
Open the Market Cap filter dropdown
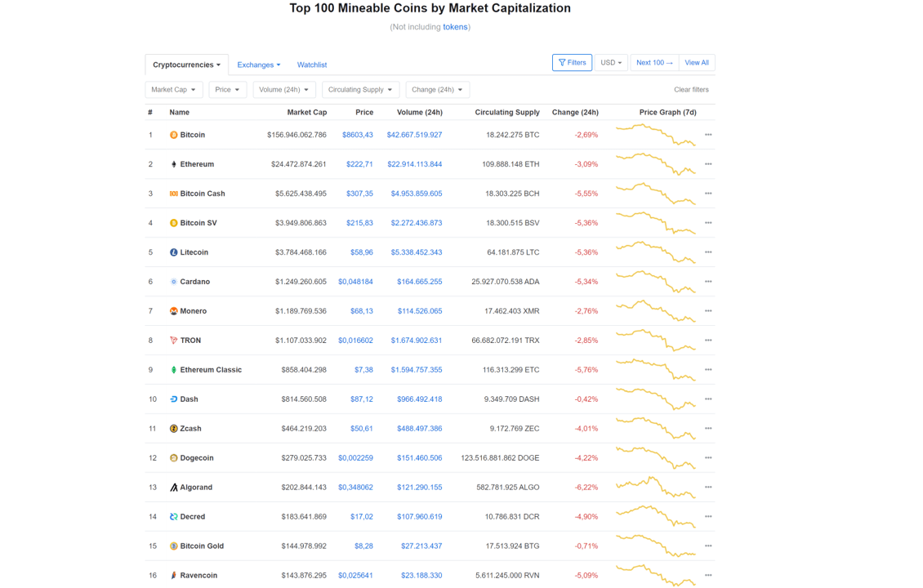174,90
